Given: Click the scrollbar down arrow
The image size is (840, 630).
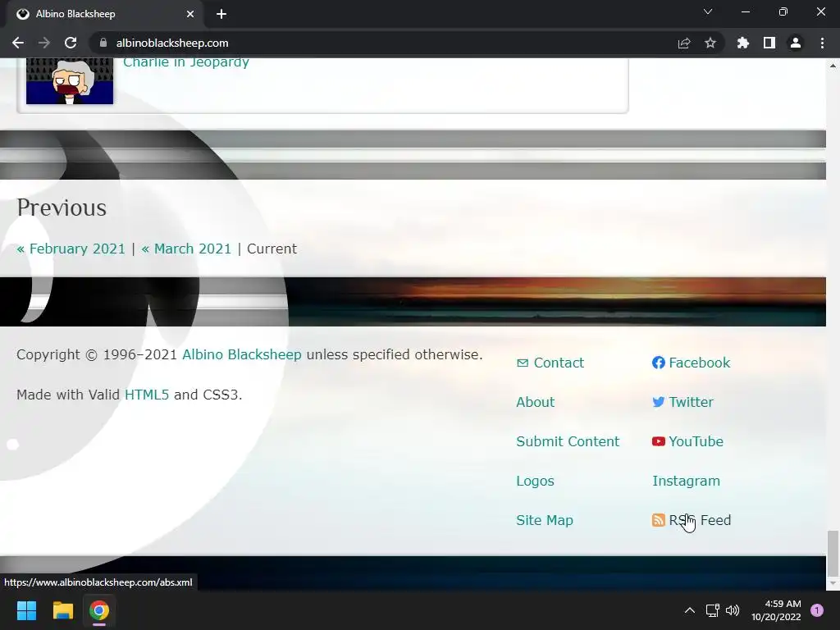Looking at the screenshot, I should click(x=833, y=582).
